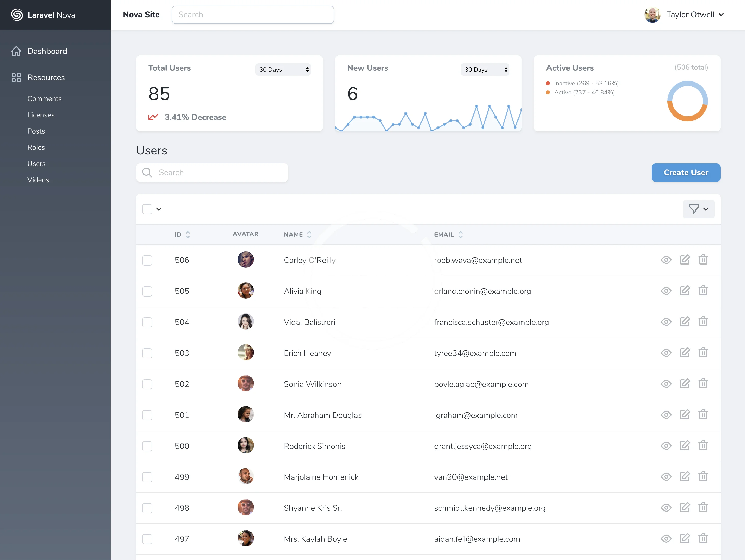Click the Resources sidebar heading
The width and height of the screenshot is (745, 560).
(x=46, y=78)
